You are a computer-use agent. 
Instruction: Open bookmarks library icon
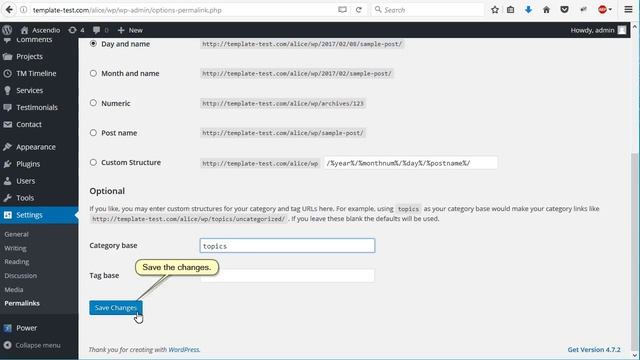point(511,10)
